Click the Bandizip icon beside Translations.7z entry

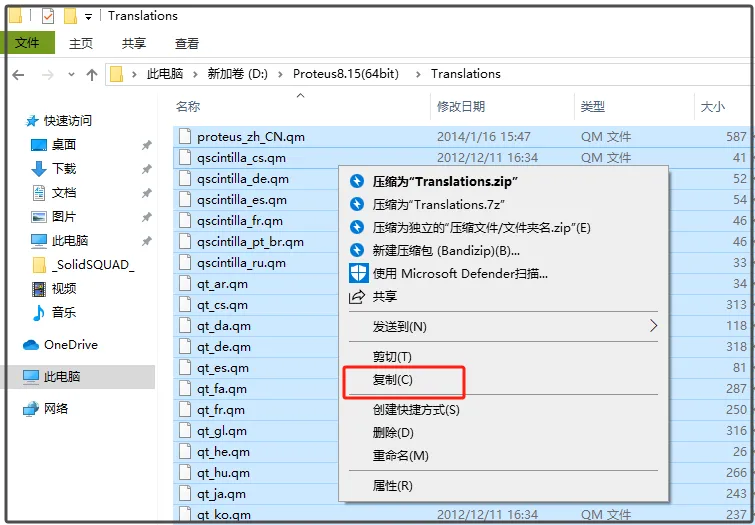point(357,204)
